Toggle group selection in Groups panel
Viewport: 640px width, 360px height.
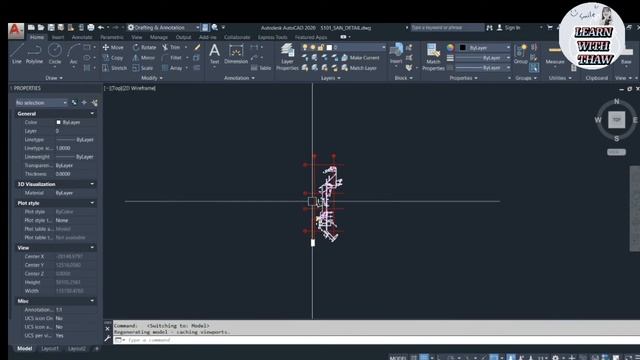(x=534, y=67)
